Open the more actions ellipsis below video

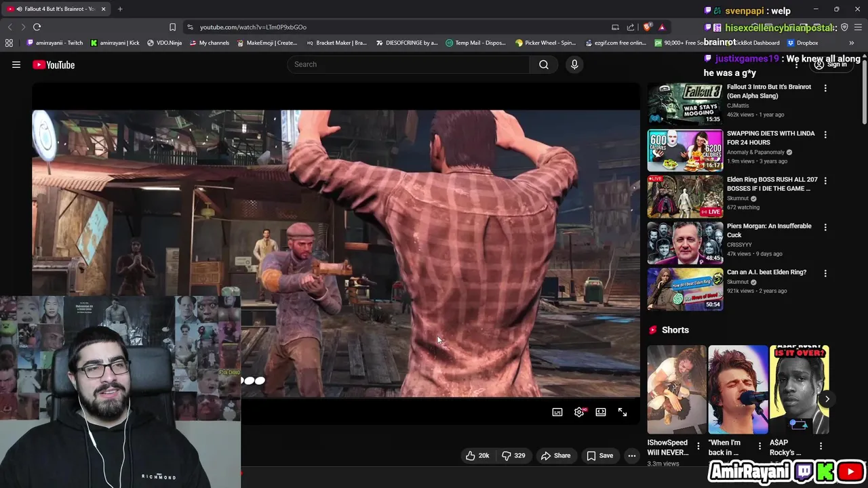632,455
